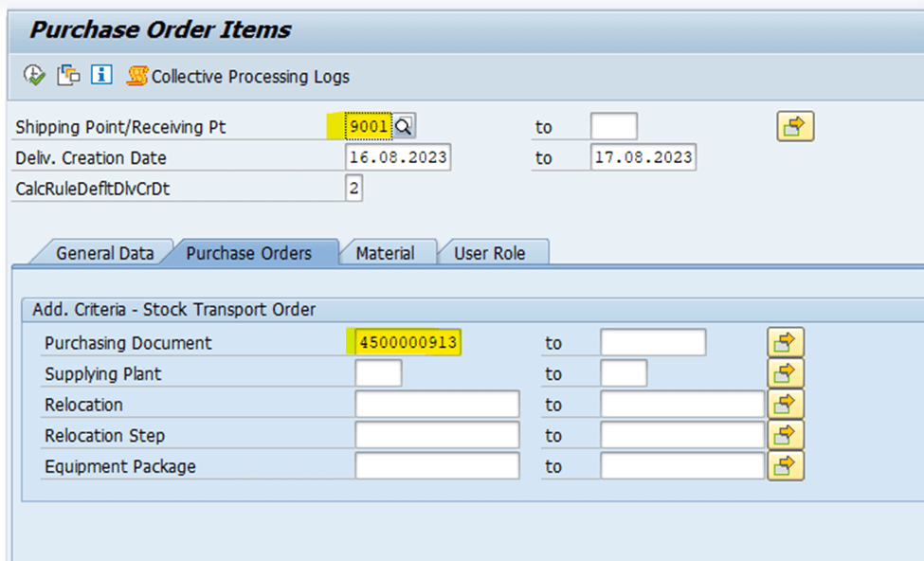
Task: Click the Deliv. Creation Date label
Action: [x=91, y=158]
